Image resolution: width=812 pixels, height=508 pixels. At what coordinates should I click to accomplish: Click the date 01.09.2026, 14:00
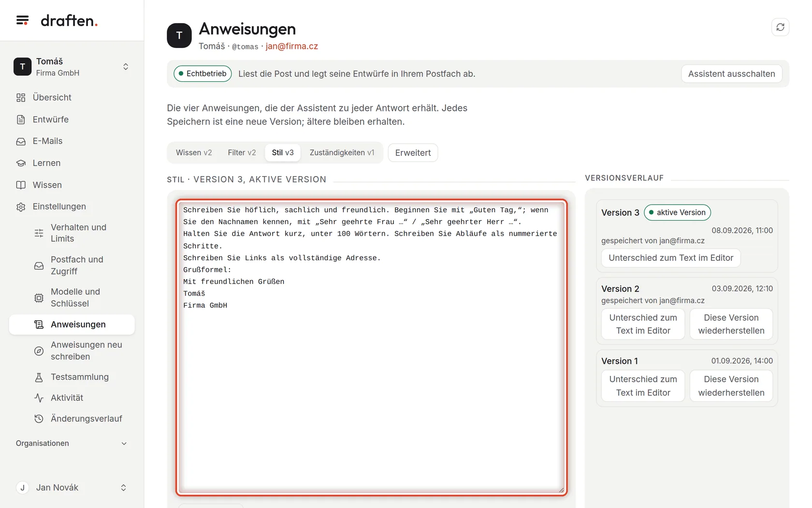742,361
